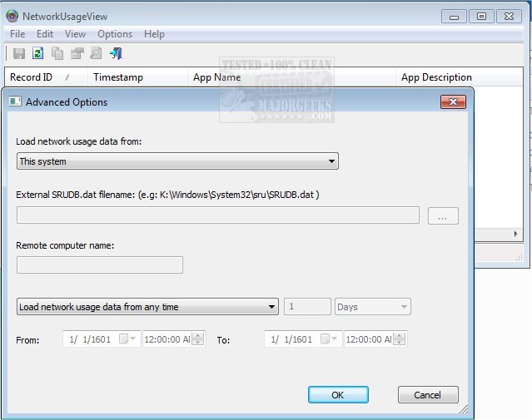Sort by App Description column header

[x=460, y=77]
